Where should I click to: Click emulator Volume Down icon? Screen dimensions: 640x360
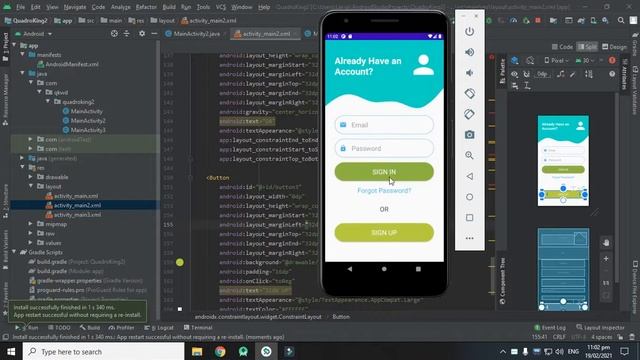pos(469,73)
